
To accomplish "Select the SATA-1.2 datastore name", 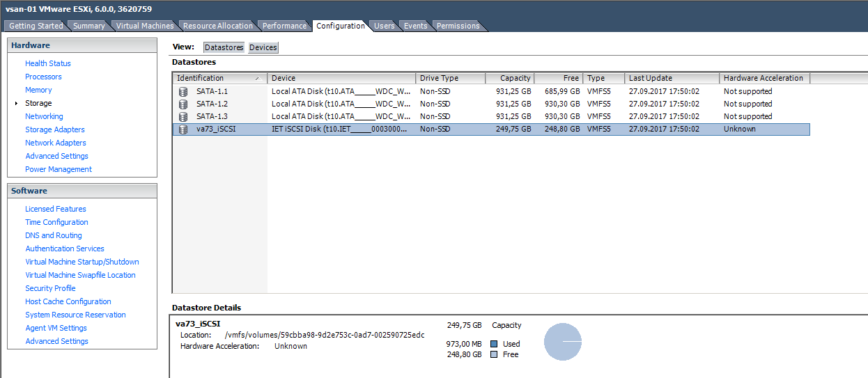I will click(x=212, y=104).
